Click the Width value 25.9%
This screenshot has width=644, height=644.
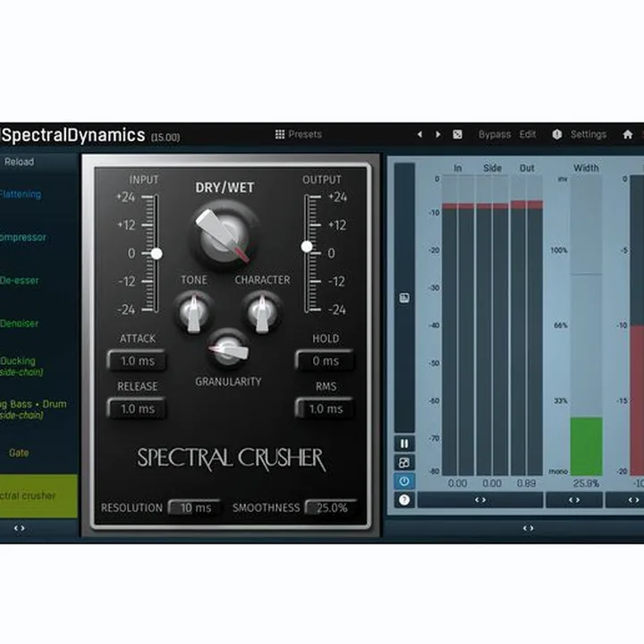click(x=586, y=483)
